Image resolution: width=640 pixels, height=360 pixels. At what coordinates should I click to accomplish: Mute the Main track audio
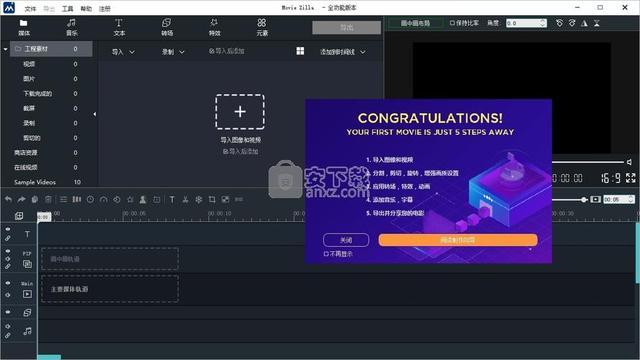[x=8, y=295]
